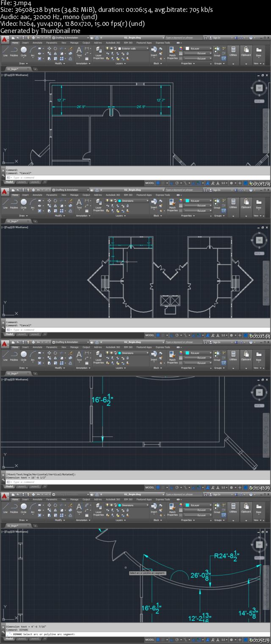Choose the Circle tool in the 00:02:44 frame

pyautogui.click(x=24, y=204)
